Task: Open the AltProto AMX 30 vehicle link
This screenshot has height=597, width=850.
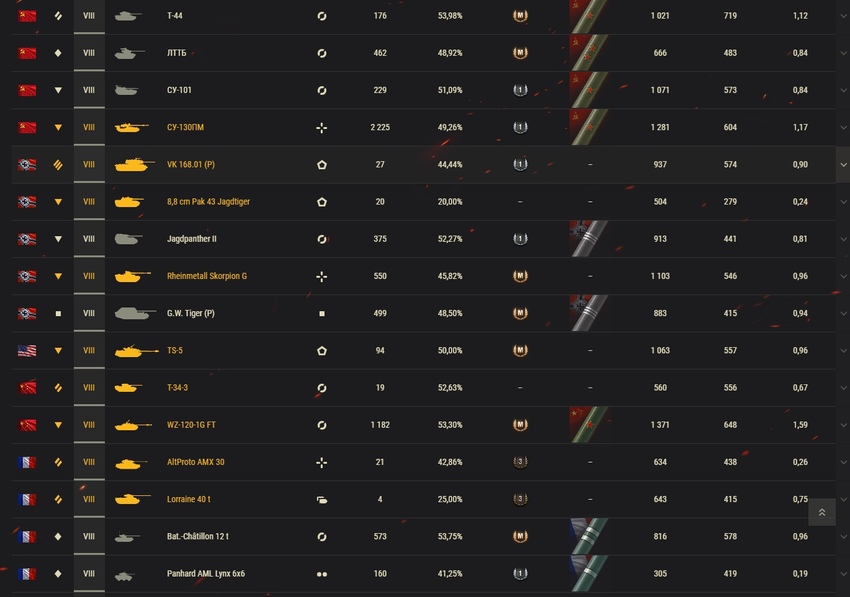Action: 196,462
